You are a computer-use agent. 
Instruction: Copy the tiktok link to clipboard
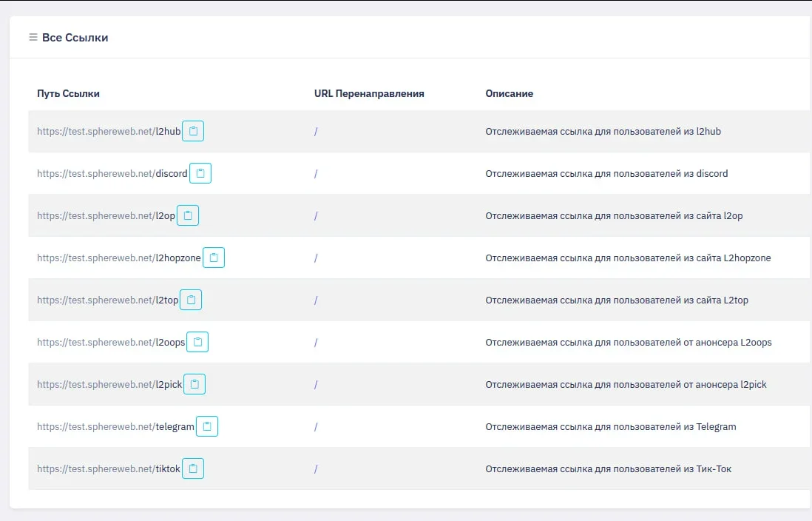tap(193, 468)
